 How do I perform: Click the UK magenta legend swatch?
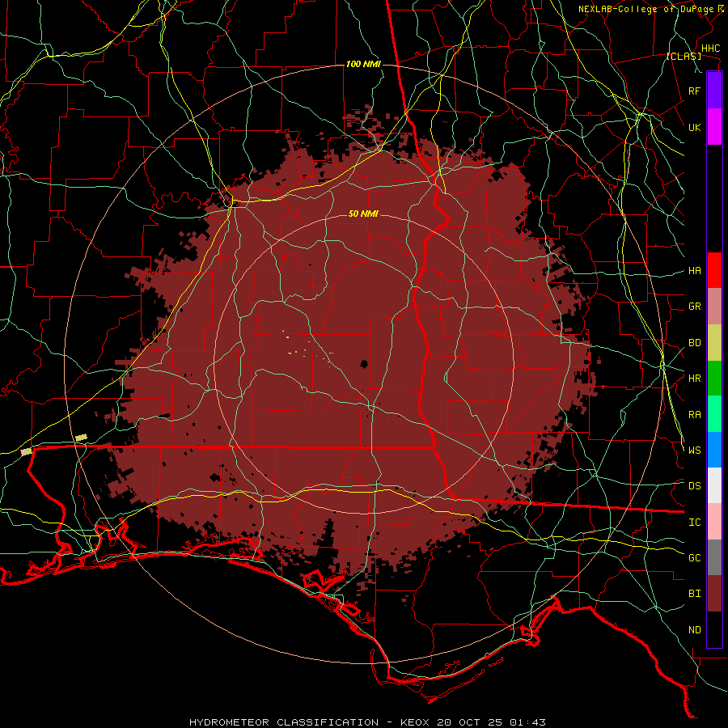tap(714, 127)
